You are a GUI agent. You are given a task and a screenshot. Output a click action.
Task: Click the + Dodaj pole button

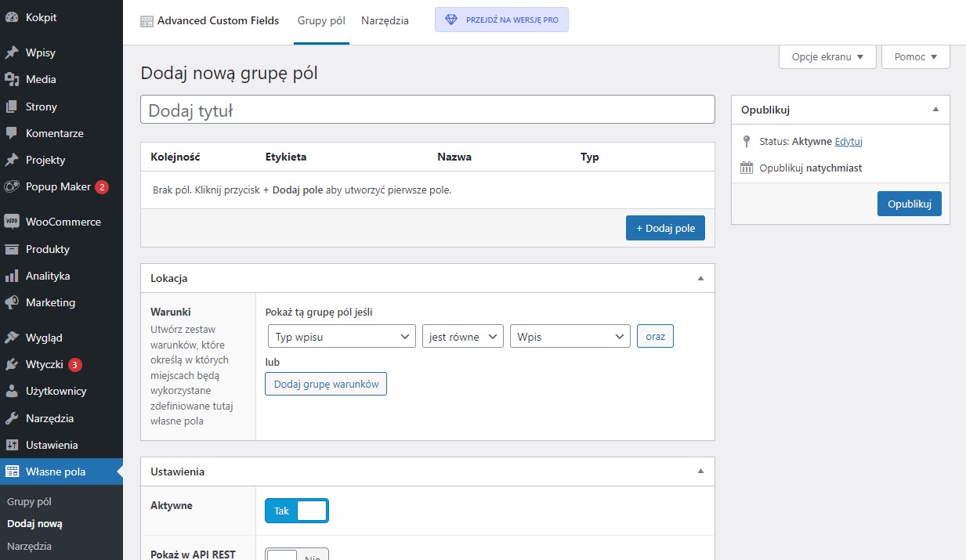point(665,228)
